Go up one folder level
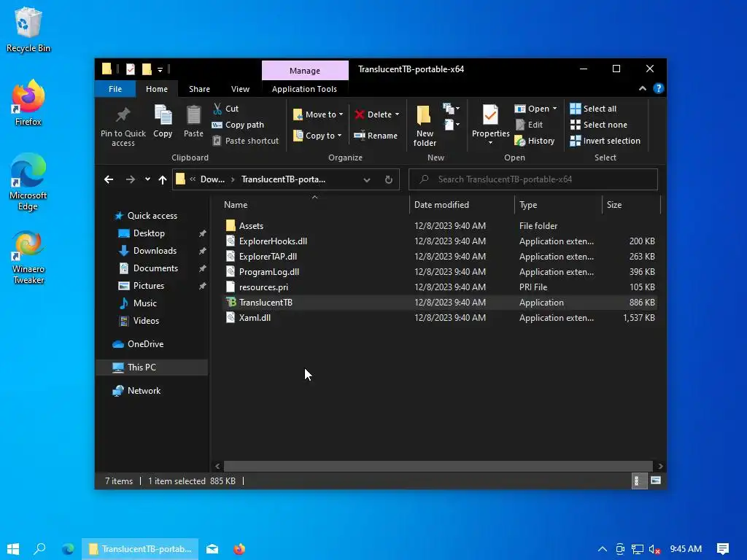The width and height of the screenshot is (747, 560). pyautogui.click(x=163, y=179)
